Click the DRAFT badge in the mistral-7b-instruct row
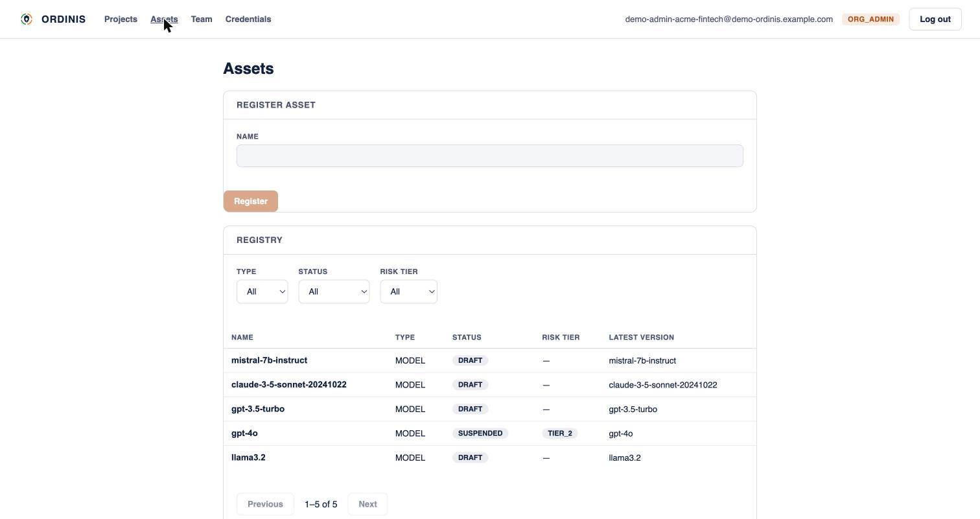 click(470, 360)
